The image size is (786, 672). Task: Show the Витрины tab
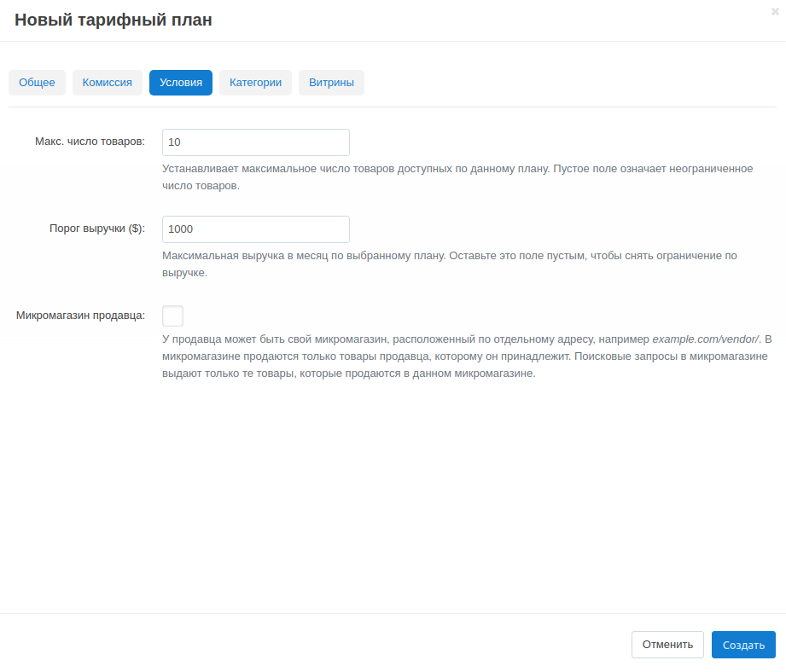pyautogui.click(x=331, y=83)
